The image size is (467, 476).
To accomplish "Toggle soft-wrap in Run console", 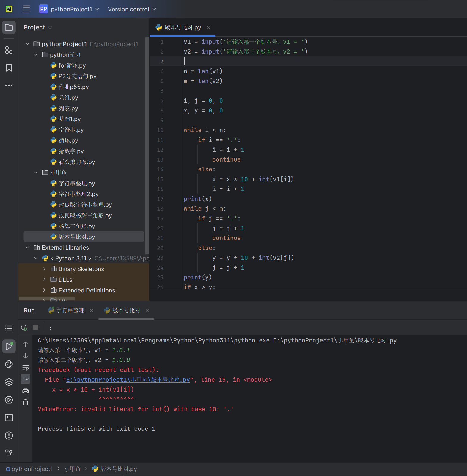I will click(x=26, y=368).
